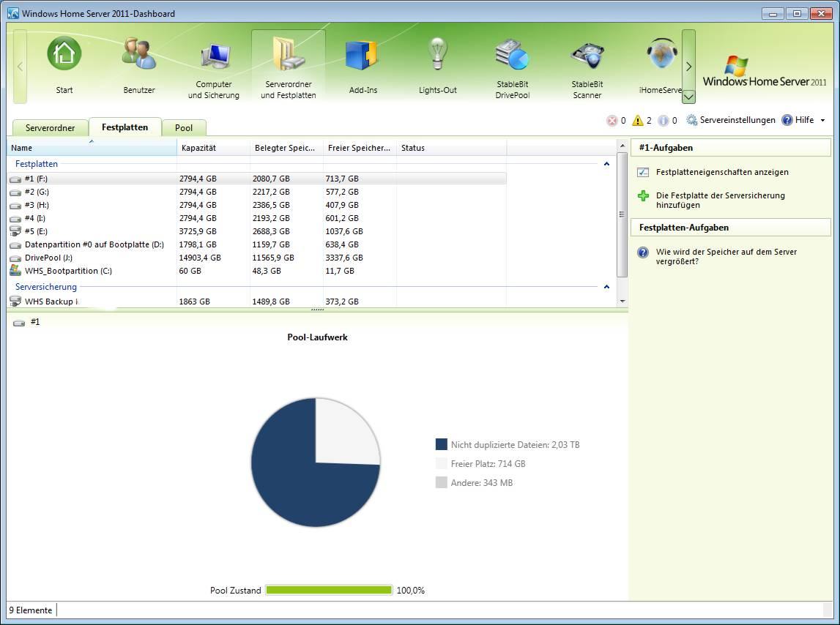The width and height of the screenshot is (840, 625).
Task: Select the DrivePool (J:) row
Action: (x=256, y=258)
